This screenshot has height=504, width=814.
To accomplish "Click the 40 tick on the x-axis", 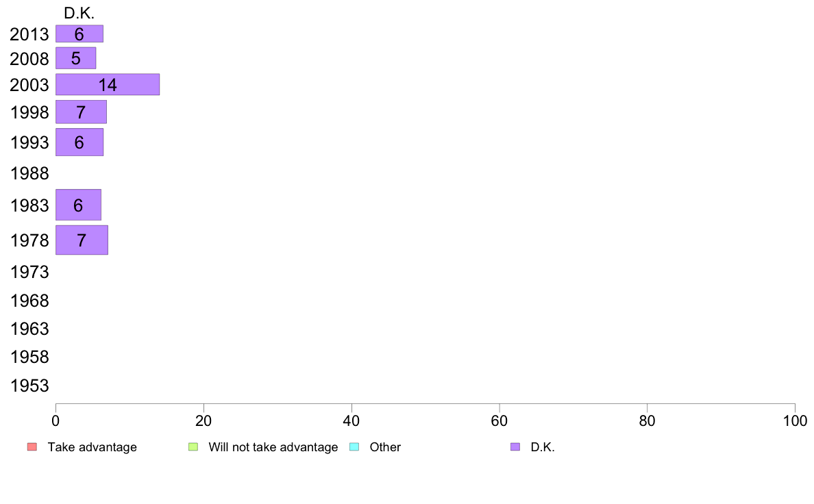I will 351,420.
